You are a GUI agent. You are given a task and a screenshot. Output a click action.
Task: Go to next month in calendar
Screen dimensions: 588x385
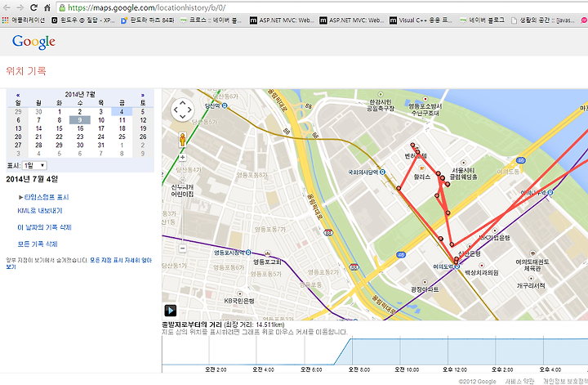(142, 95)
